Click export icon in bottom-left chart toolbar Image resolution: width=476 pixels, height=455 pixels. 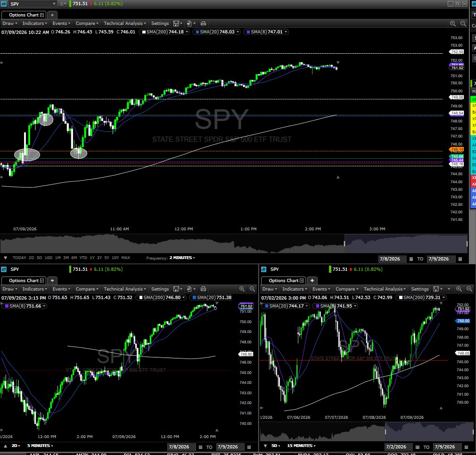tap(189, 289)
